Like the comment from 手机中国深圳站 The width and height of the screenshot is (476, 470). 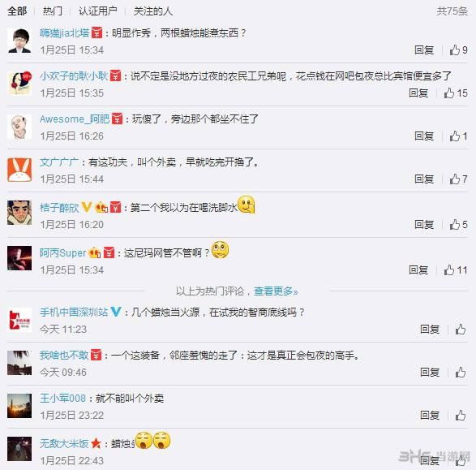coord(461,329)
